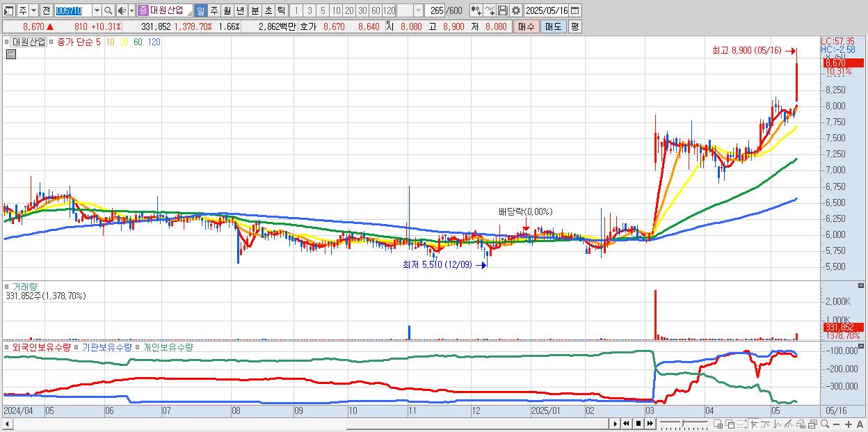This screenshot has height=432, width=868.
Task: Click the 거래량 volume pane label
Action: pos(24,287)
